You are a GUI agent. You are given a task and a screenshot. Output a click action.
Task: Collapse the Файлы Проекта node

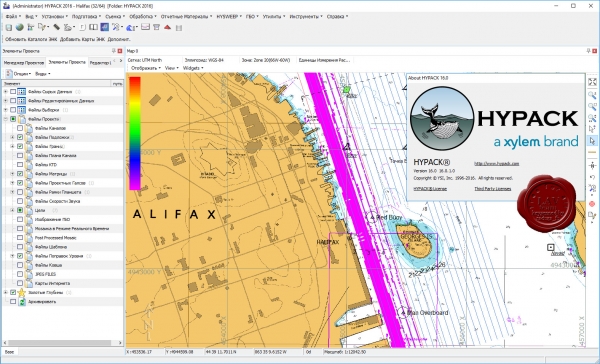(x=6, y=119)
